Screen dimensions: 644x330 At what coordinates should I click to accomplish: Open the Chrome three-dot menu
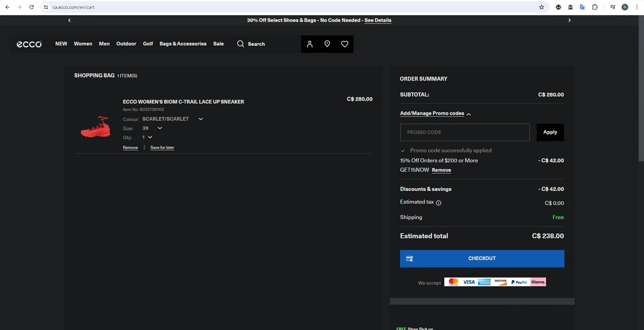[637, 7]
